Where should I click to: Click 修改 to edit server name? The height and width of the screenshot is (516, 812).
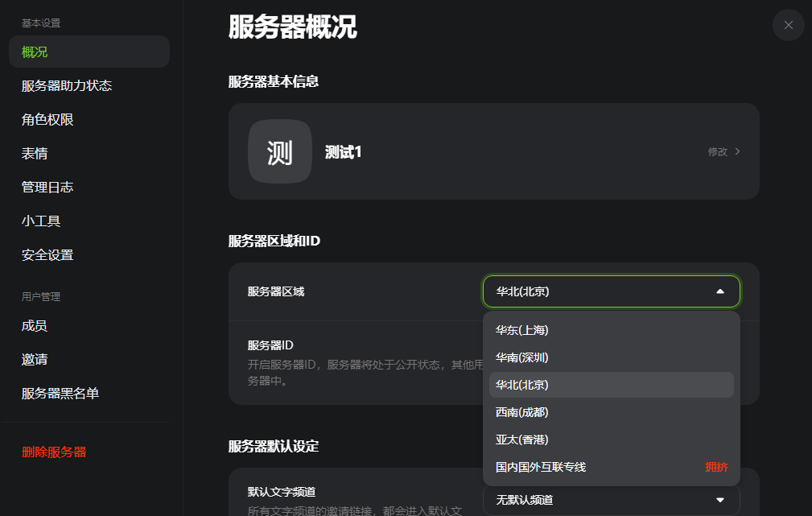click(x=717, y=151)
